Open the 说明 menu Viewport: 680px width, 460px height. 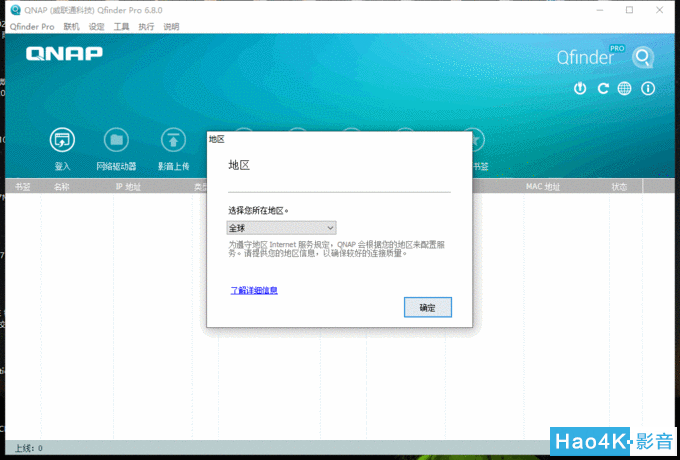pyautogui.click(x=171, y=26)
